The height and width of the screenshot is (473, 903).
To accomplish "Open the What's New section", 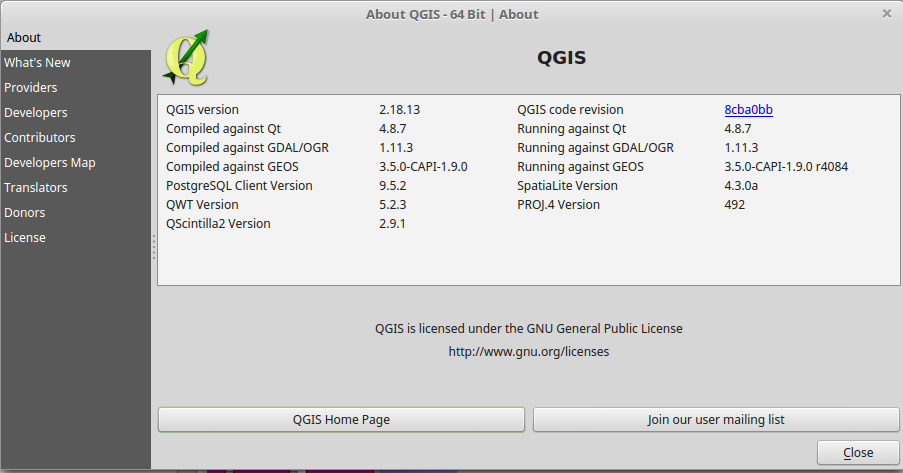I will [x=75, y=62].
